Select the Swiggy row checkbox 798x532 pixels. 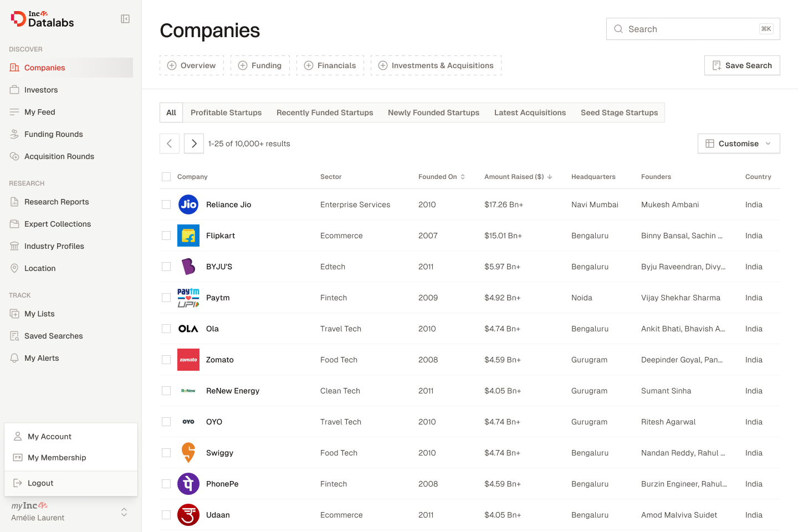(x=166, y=453)
